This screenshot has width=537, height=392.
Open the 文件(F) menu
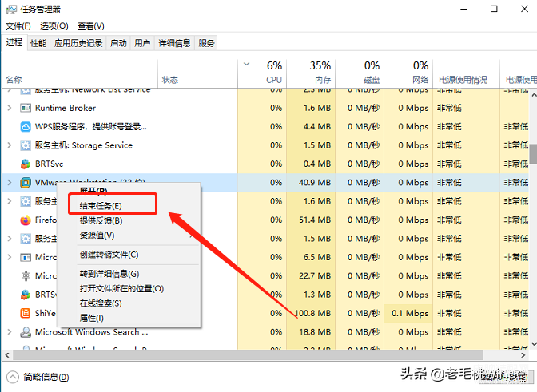pyautogui.click(x=18, y=26)
